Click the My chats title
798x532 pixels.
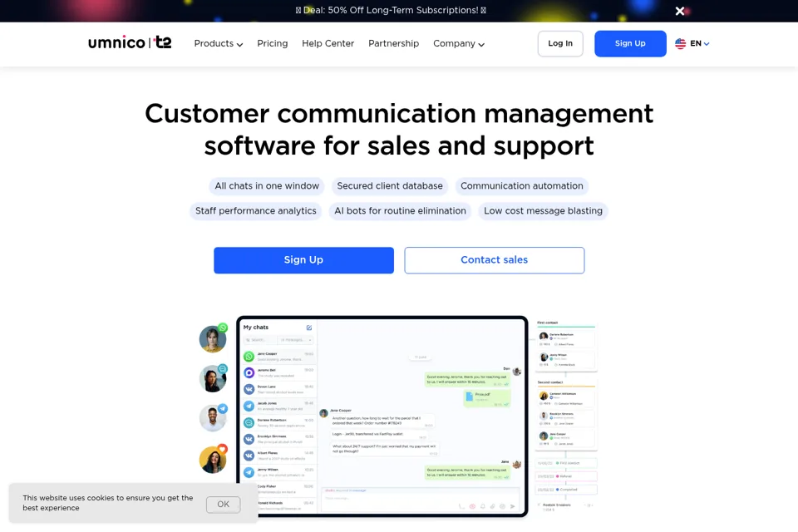(255, 328)
